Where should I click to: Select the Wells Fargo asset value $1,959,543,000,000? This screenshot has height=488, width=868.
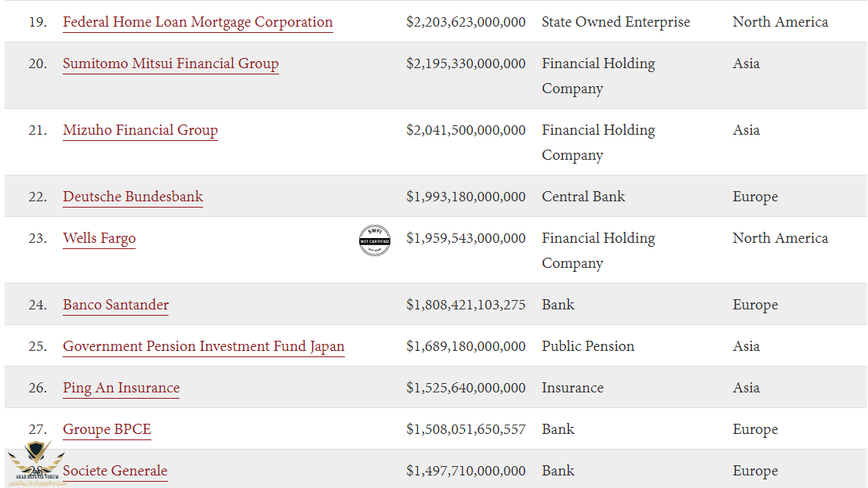click(466, 238)
